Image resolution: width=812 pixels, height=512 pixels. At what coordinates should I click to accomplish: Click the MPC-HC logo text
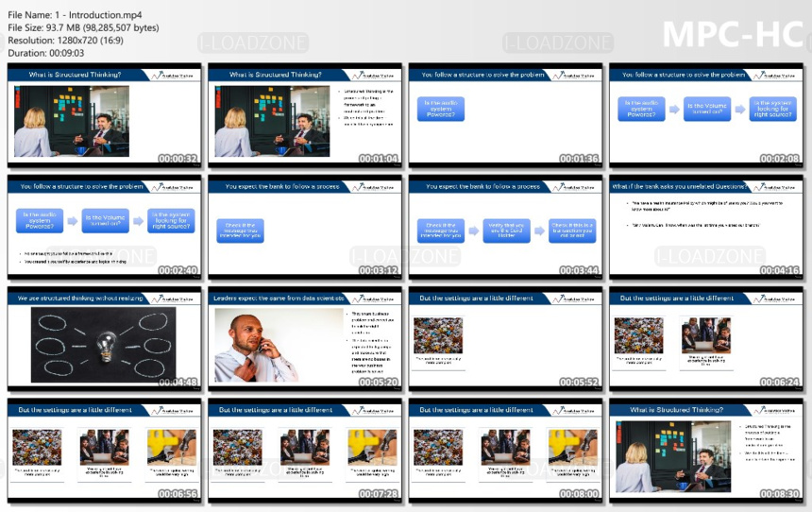[x=733, y=35]
